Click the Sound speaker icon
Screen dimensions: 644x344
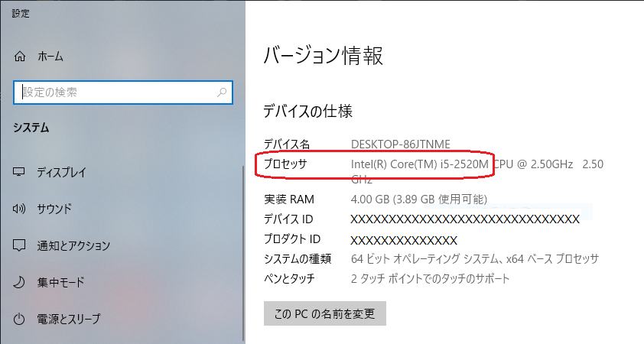[x=19, y=209]
